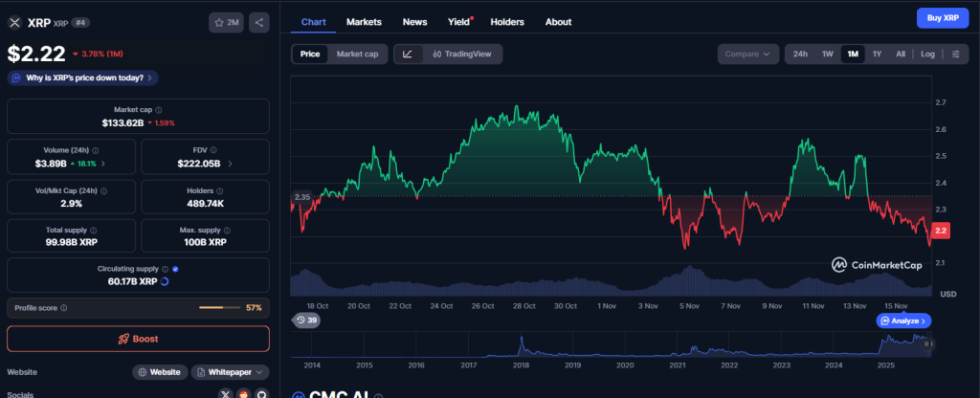
Task: Switch chart to TradingView mode
Action: tap(461, 55)
